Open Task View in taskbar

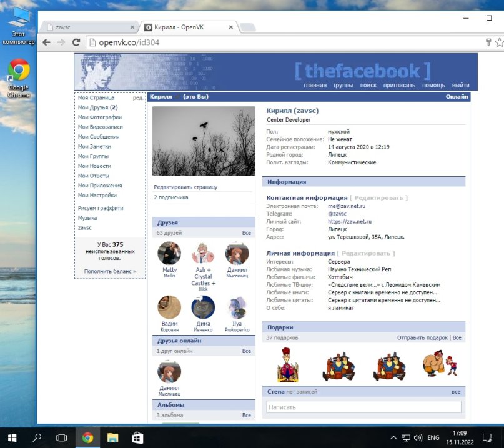pos(62,437)
